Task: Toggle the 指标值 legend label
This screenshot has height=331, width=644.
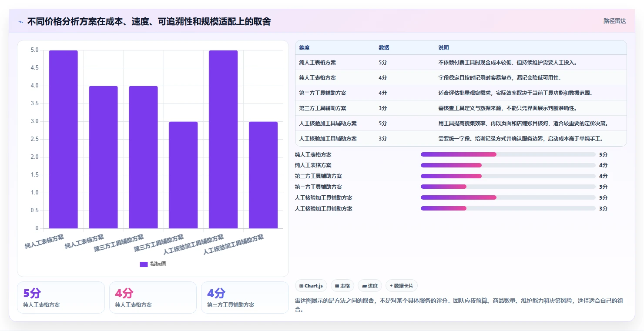Action: tap(158, 264)
